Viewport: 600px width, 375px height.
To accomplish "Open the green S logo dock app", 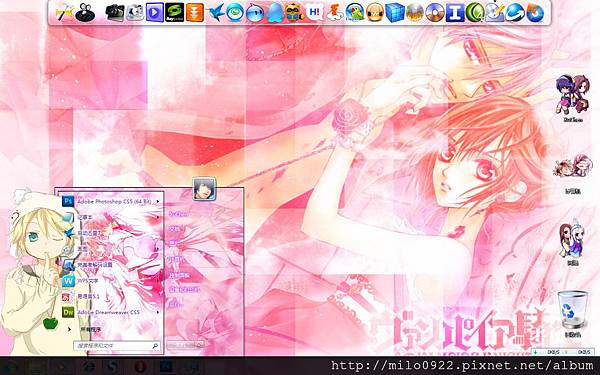I will [x=174, y=13].
